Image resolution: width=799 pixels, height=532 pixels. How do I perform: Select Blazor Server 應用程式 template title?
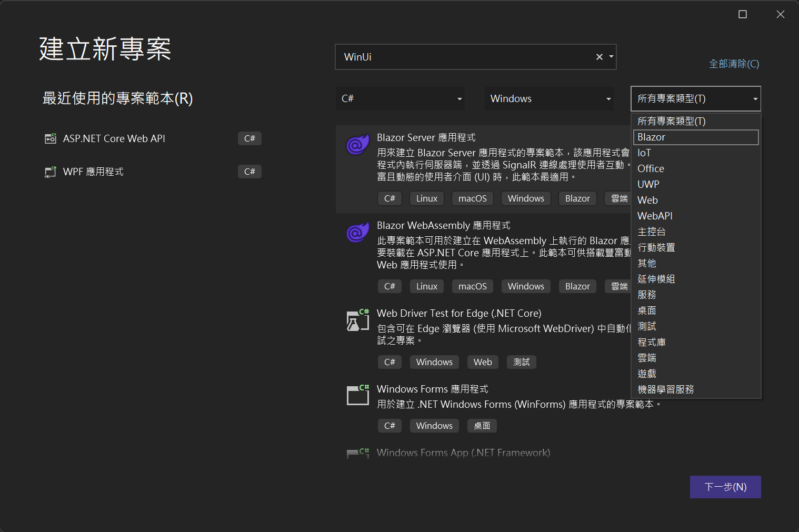tap(426, 137)
